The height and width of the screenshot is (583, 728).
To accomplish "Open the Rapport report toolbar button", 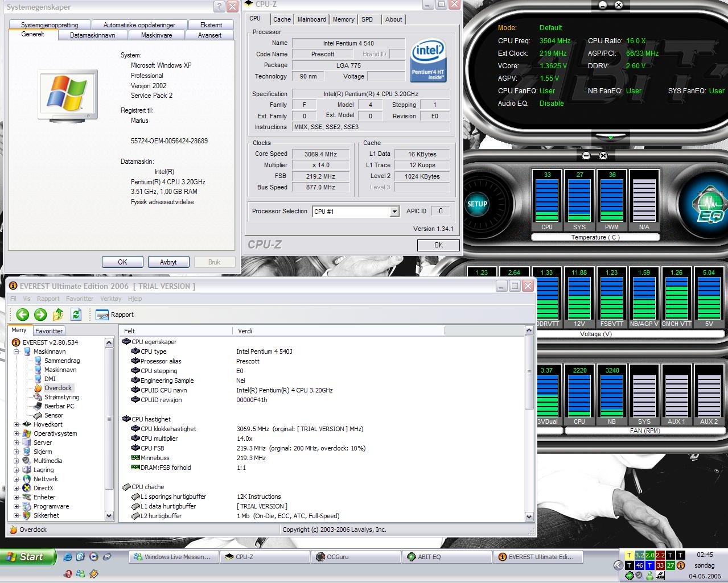I will pyautogui.click(x=115, y=315).
